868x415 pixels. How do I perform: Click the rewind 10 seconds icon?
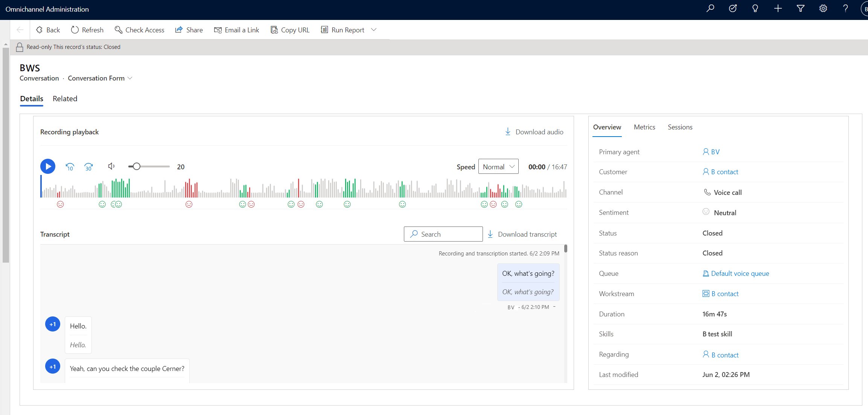point(70,166)
